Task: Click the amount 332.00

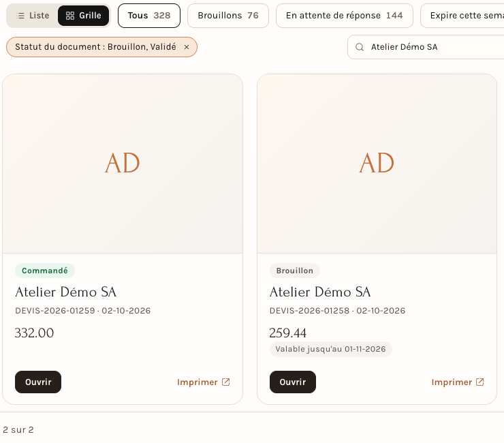Action: tap(34, 333)
